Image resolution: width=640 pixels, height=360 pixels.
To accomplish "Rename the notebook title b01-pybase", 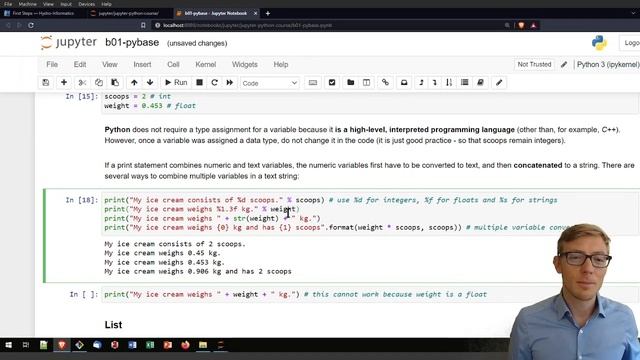I will (132, 42).
